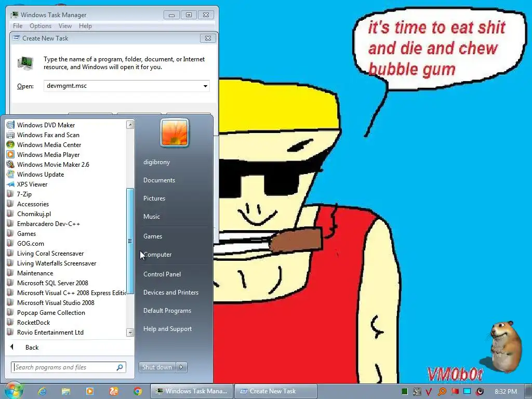Expand the Games program folder

[x=26, y=233]
